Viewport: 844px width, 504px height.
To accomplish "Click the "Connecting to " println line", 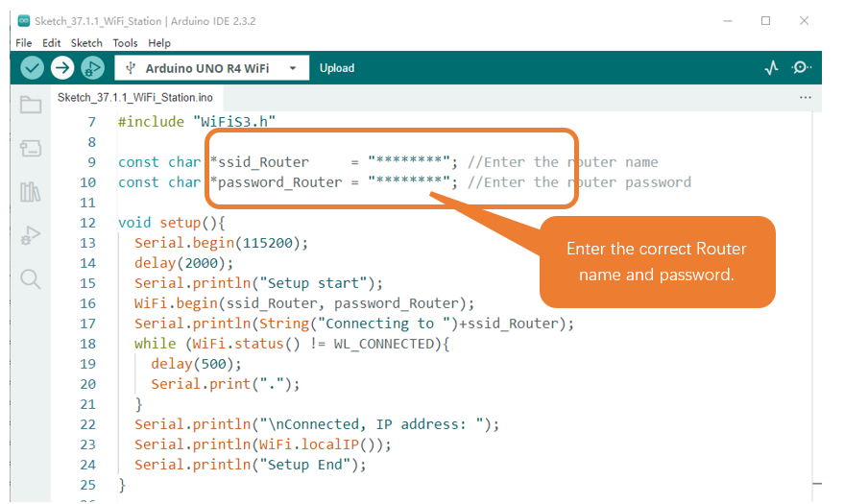I will coord(354,324).
